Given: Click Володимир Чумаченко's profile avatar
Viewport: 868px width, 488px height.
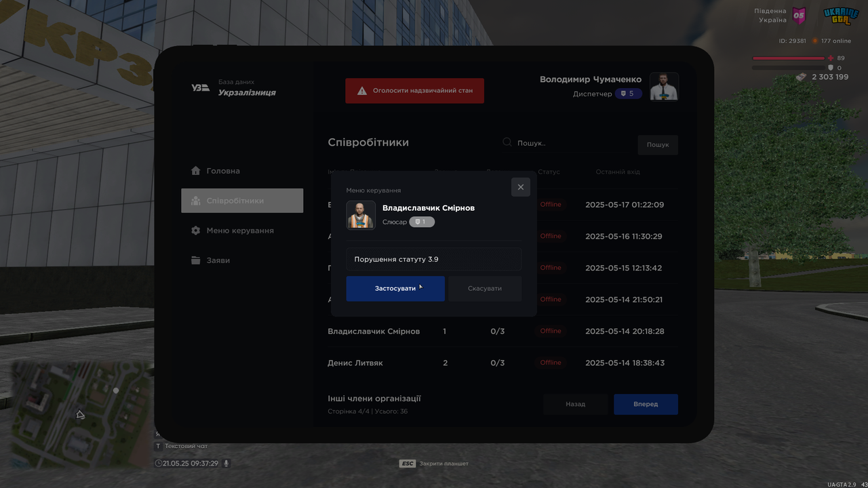Looking at the screenshot, I should (x=664, y=87).
